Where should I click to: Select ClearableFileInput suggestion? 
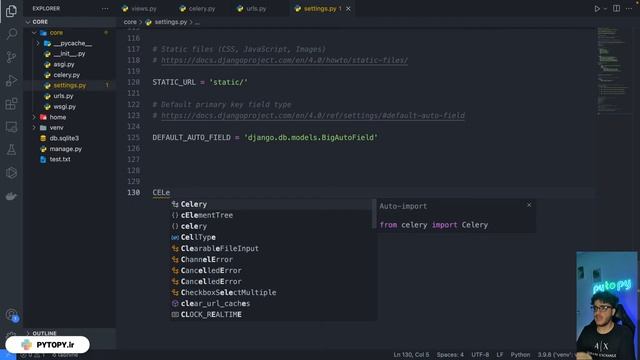click(273, 248)
